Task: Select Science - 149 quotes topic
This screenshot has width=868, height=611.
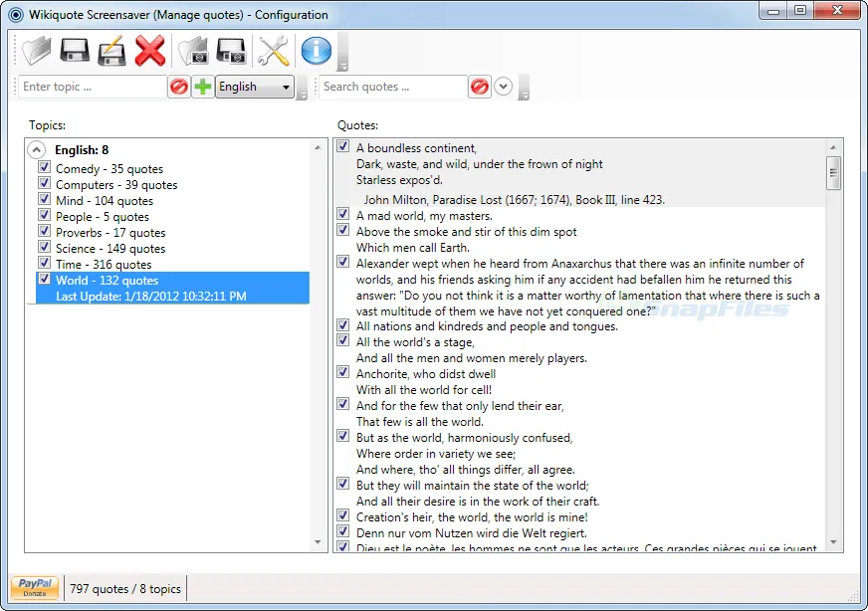Action: tap(110, 249)
